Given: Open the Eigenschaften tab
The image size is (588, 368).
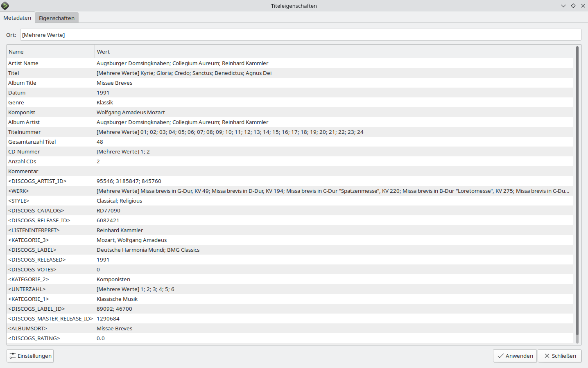Looking at the screenshot, I should tap(57, 18).
